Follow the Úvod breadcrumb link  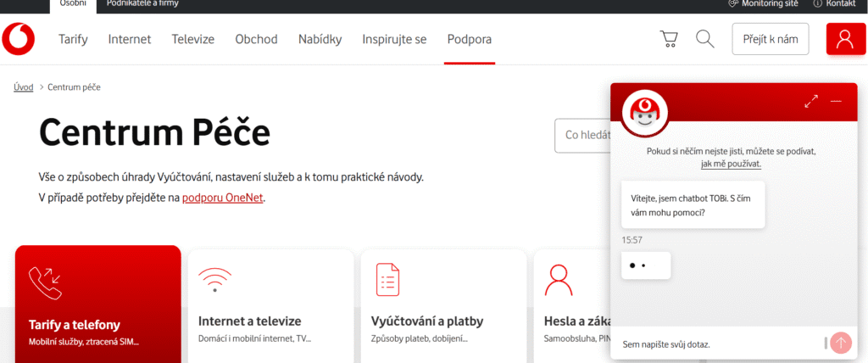coord(24,87)
